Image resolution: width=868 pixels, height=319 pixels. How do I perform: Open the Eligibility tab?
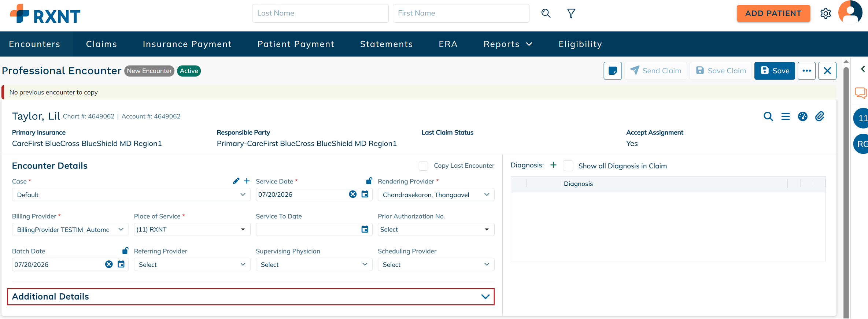coord(580,44)
